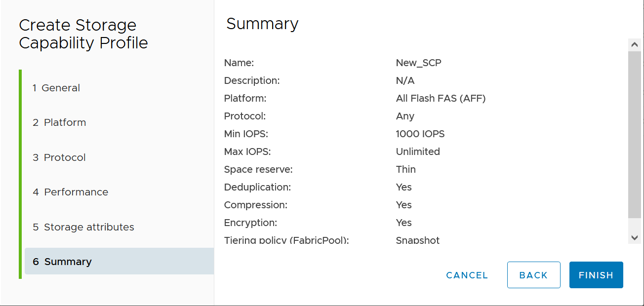Click the Summary page heading
The width and height of the screenshot is (644, 306).
coord(262,24)
